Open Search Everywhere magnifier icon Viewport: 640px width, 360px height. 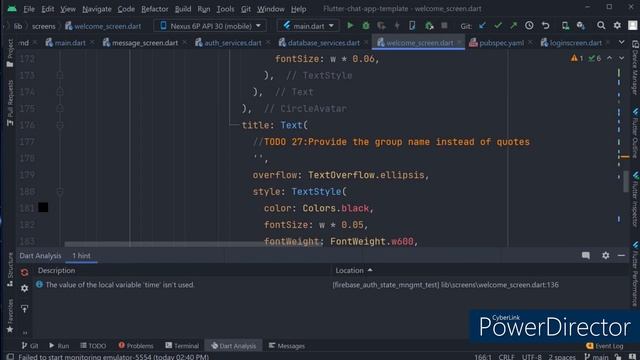pyautogui.click(x=601, y=26)
